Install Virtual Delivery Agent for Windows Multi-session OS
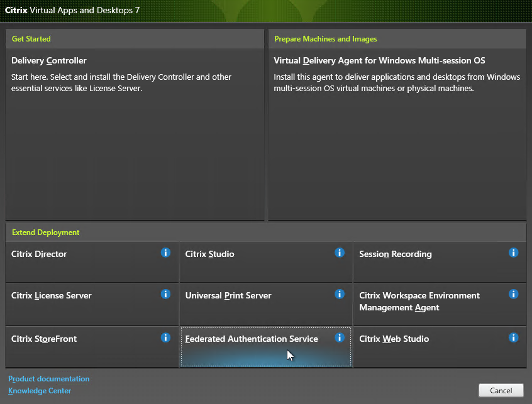The image size is (532, 404). 397,134
